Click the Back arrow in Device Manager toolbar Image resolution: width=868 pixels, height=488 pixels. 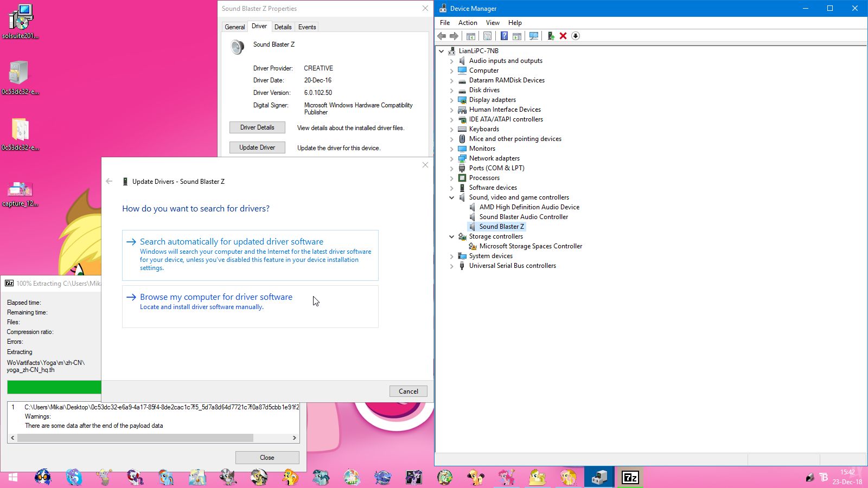pos(442,36)
